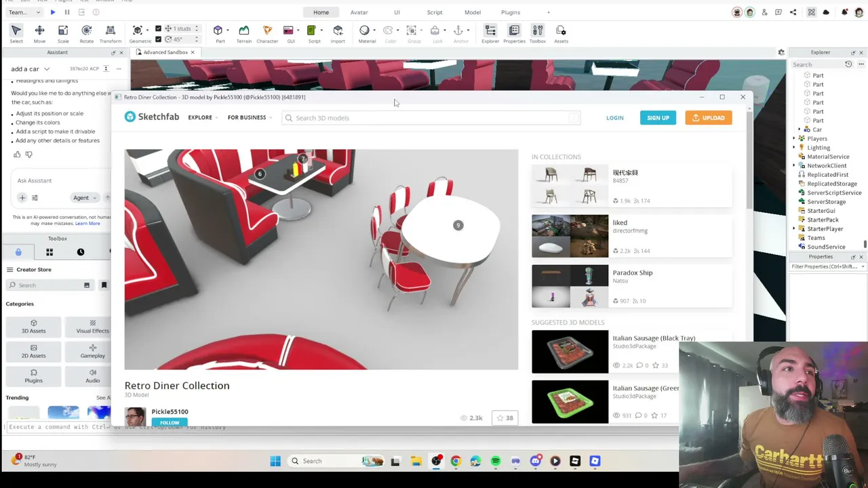Click the Ask Assistant input box

point(61,180)
